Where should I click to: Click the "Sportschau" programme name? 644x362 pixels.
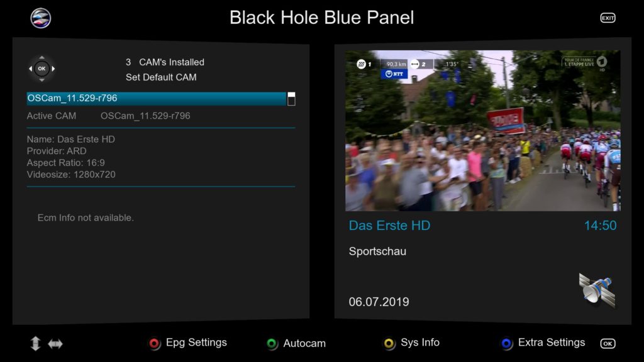[377, 251]
